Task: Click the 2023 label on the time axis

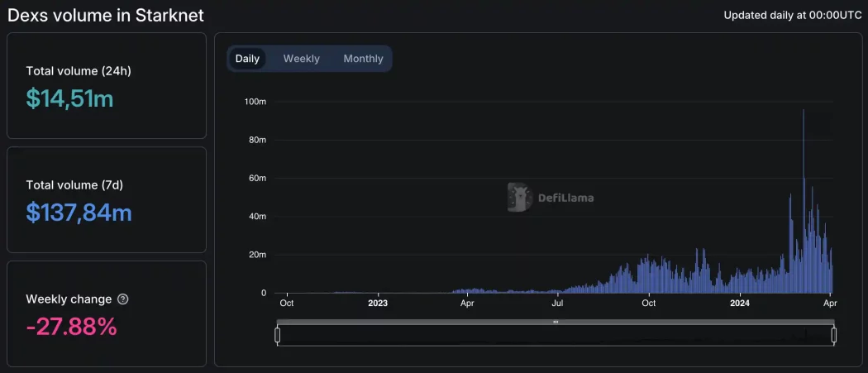Action: coord(378,303)
